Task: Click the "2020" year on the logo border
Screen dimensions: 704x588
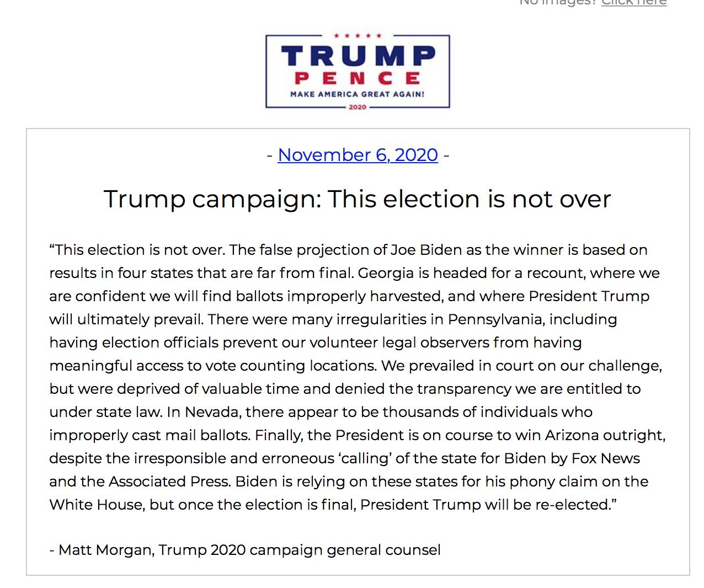Action: [358, 107]
